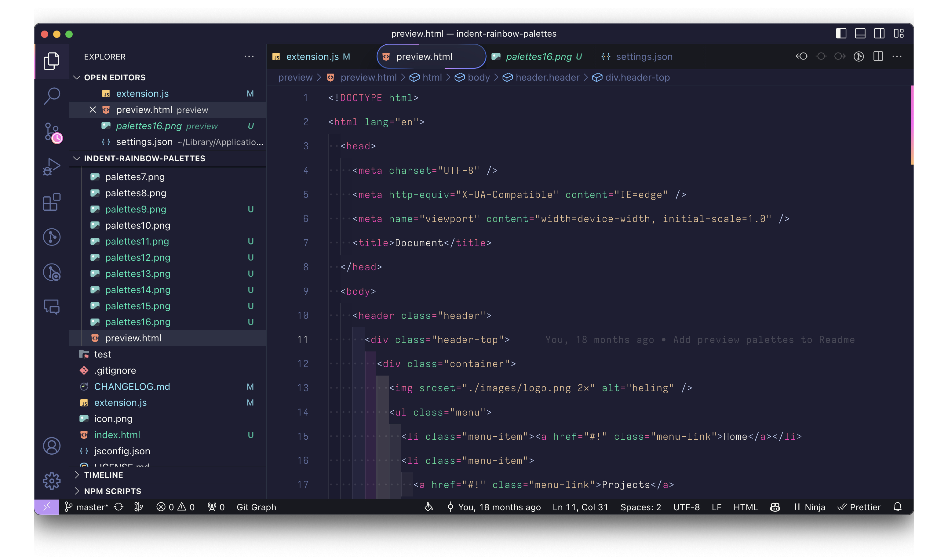Open the Accounts icon
Viewport: 948px width, 560px height.
click(x=52, y=446)
